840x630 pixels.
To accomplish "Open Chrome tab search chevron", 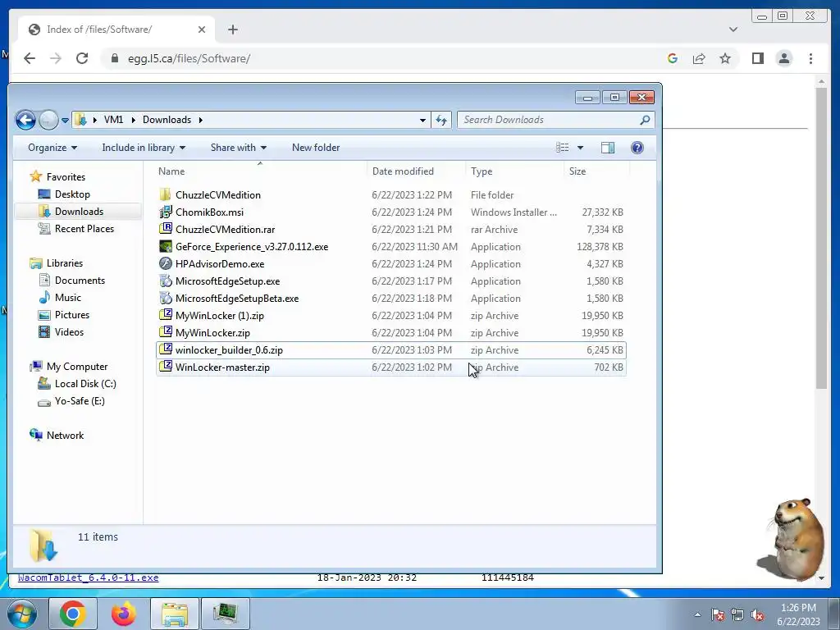I will click(x=733, y=30).
